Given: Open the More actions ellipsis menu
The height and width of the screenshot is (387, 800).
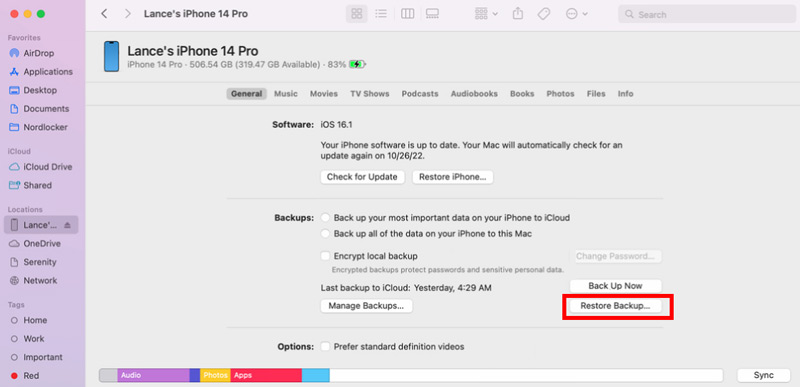Looking at the screenshot, I should coord(577,14).
